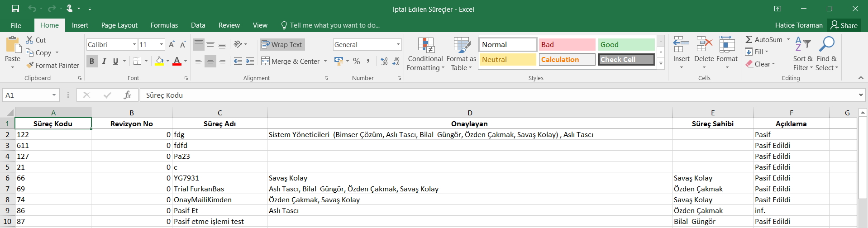This screenshot has width=868, height=228.
Task: Open the Name Box dropdown arrow
Action: point(54,95)
